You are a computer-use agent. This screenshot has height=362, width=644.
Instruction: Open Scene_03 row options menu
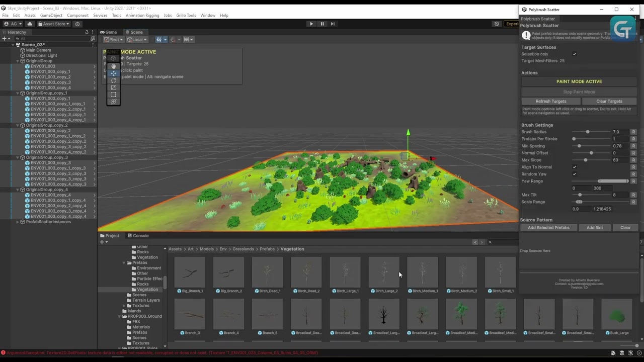pyautogui.click(x=93, y=45)
